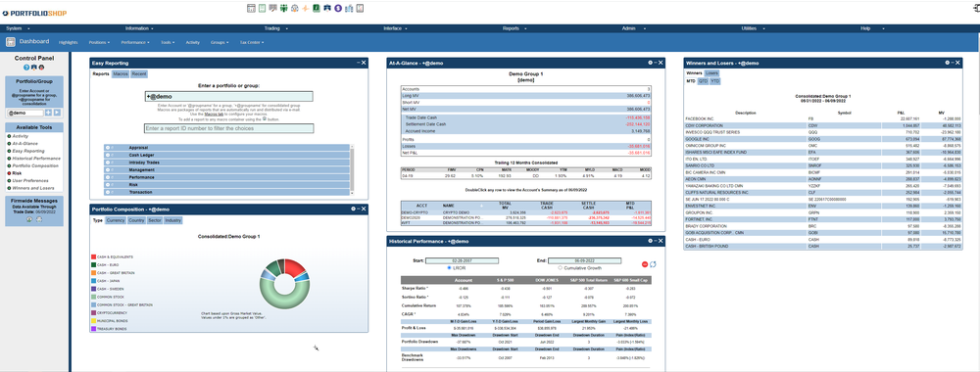Image resolution: width=980 pixels, height=372 pixels.
Task: Switch to Recent tab in Easy Reporting
Action: pos(139,73)
